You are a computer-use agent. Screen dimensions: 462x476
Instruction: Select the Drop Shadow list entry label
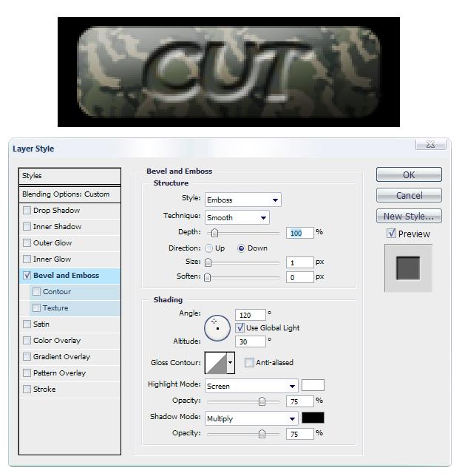56,211
